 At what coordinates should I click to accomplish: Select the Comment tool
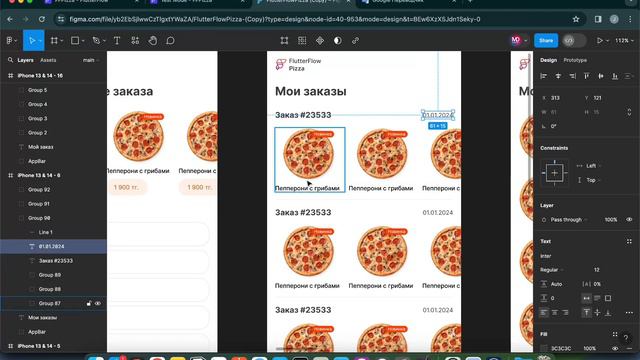tap(170, 40)
